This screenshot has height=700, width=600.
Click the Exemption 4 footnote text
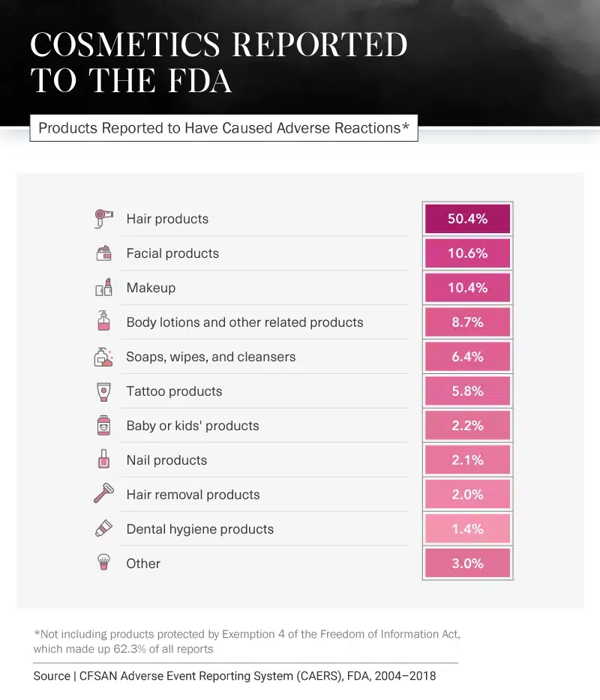coord(247,641)
